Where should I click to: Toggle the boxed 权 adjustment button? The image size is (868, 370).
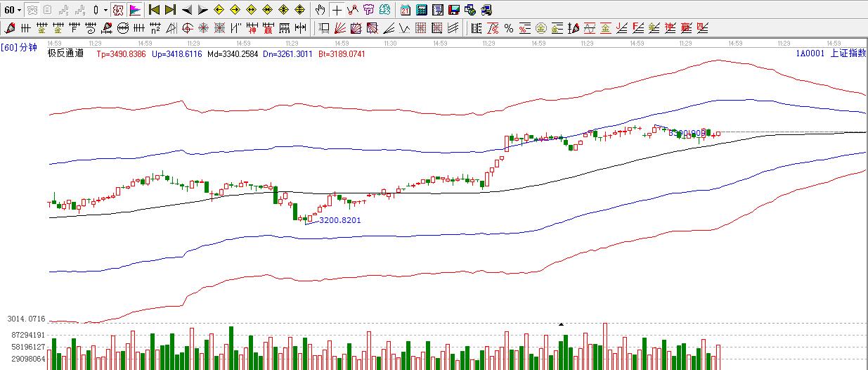(118, 10)
